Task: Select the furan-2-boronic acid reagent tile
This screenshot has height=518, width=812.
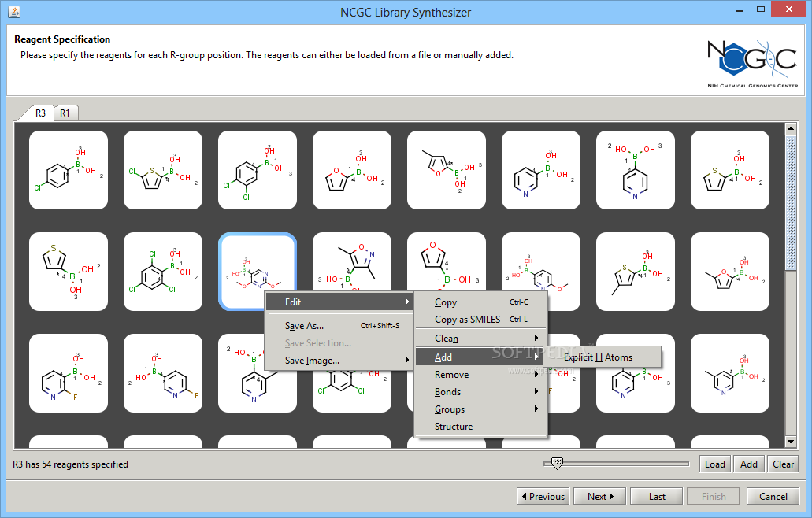Action: (x=352, y=170)
